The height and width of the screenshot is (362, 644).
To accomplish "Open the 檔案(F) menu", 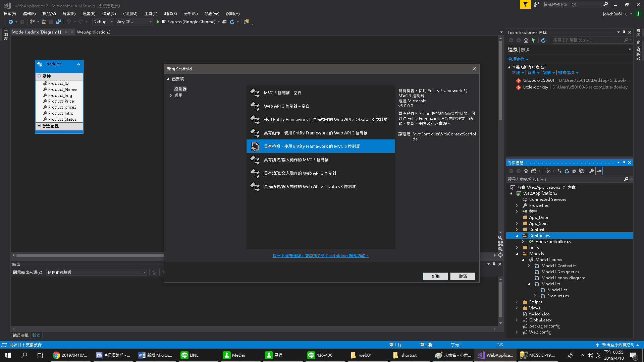I will [x=10, y=14].
